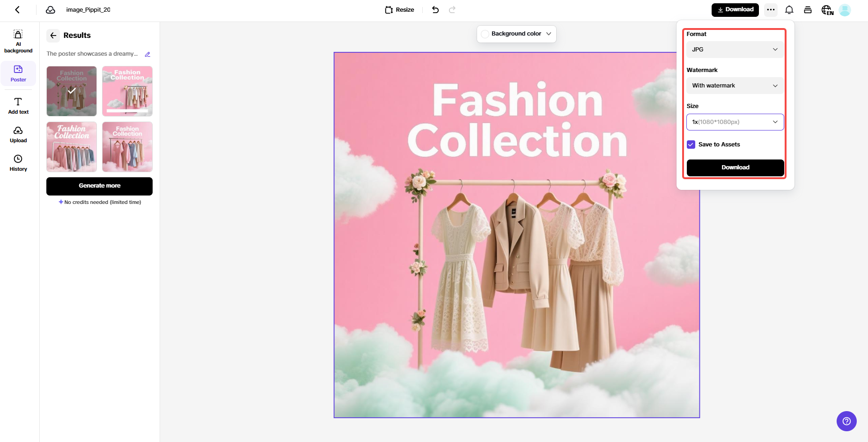
Task: Select the AI background tool
Action: 18,41
